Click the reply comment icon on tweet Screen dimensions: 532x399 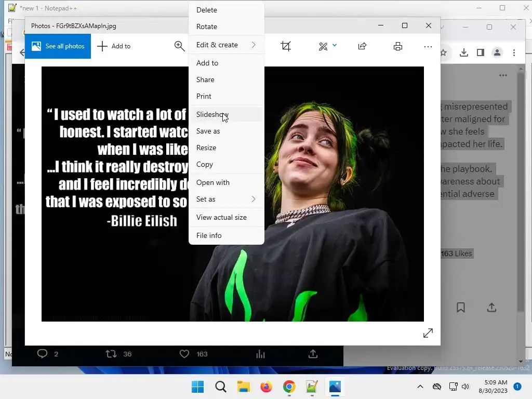42,354
